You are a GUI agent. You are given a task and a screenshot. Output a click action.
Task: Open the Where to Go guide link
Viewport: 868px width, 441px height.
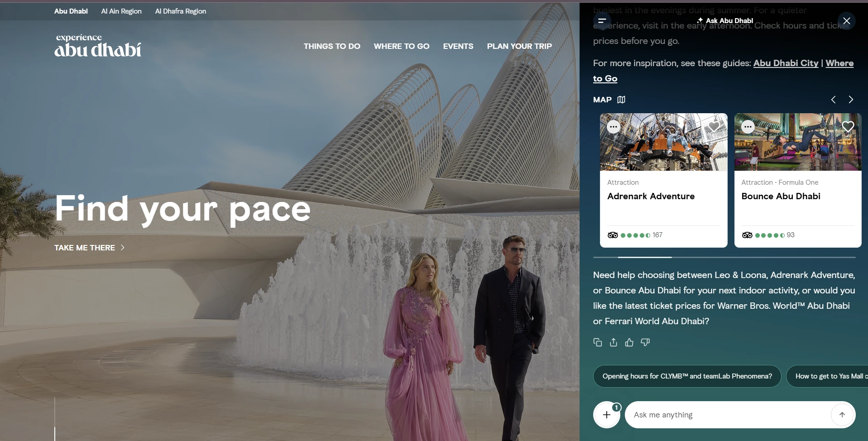tap(839, 63)
